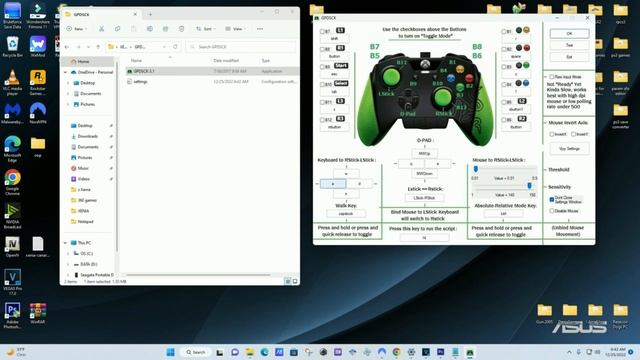Uncheck Don't Close Settings Window checkbox
640x360 pixels.
click(x=551, y=199)
